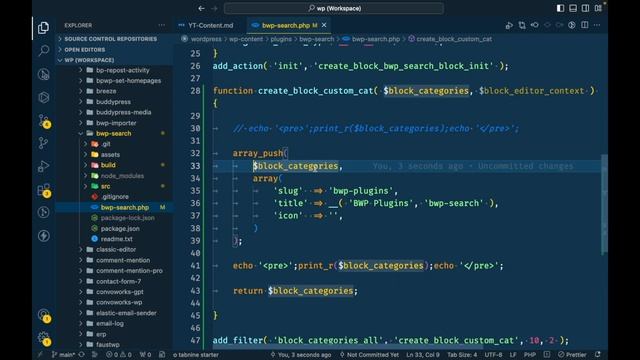Open .gitignore file in explorer
The height and width of the screenshot is (360, 640).
coord(115,197)
